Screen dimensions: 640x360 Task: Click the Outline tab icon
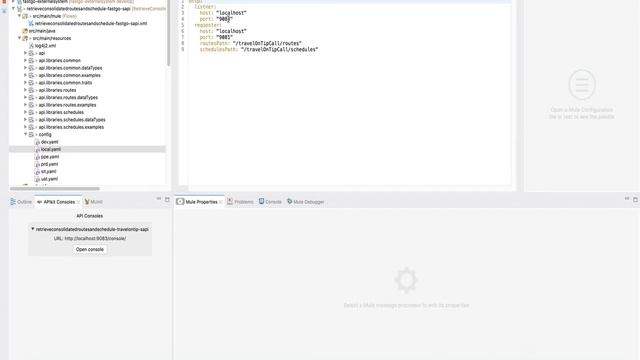click(x=13, y=202)
